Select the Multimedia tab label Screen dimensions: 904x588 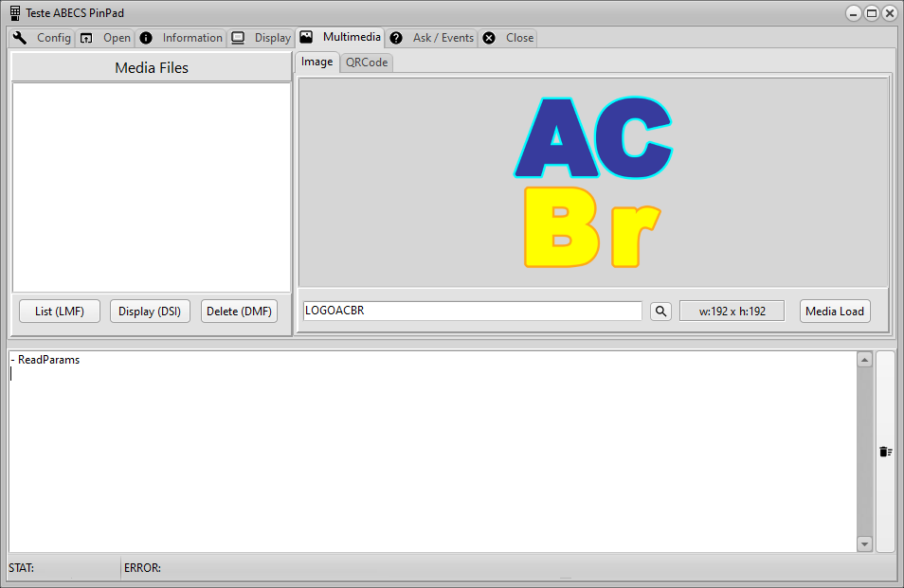[352, 37]
